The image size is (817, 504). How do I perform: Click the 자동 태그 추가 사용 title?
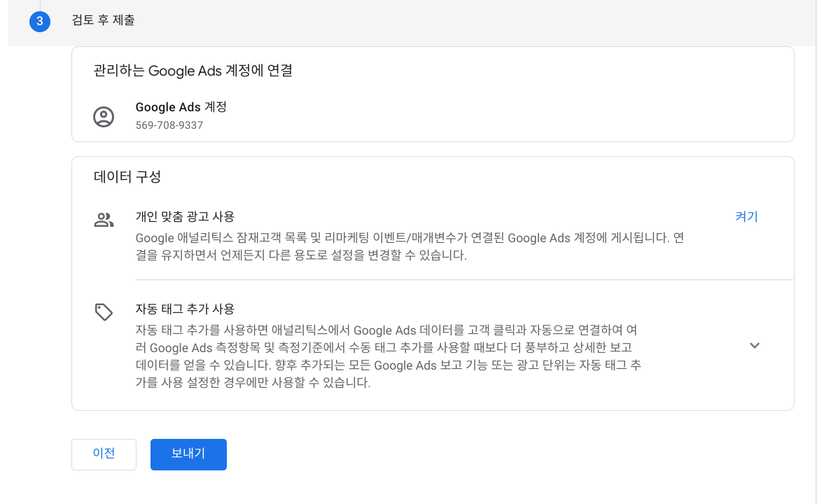pos(185,309)
